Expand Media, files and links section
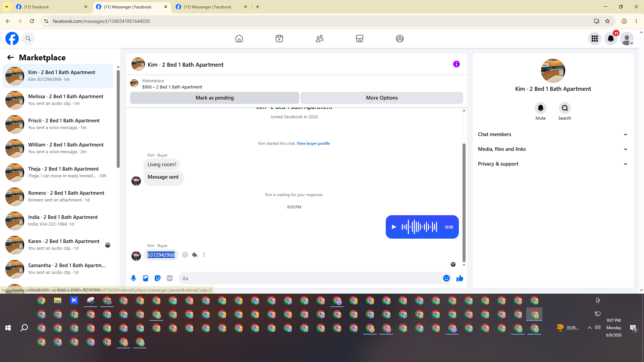This screenshot has width=644, height=362. click(x=553, y=149)
